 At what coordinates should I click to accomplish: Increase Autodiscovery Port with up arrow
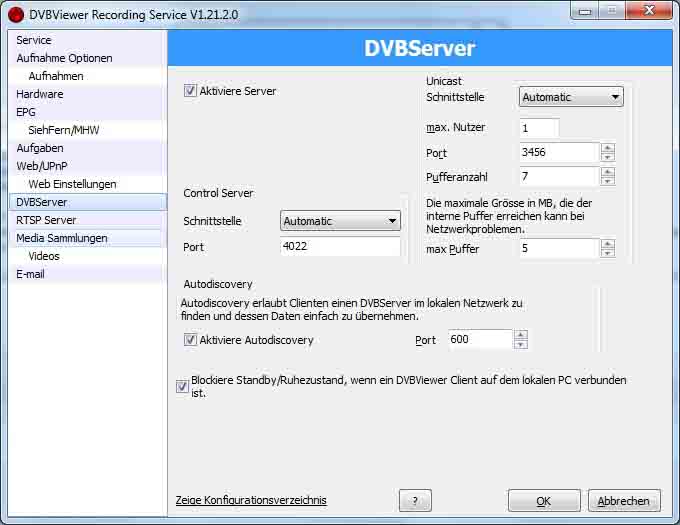coord(520,335)
